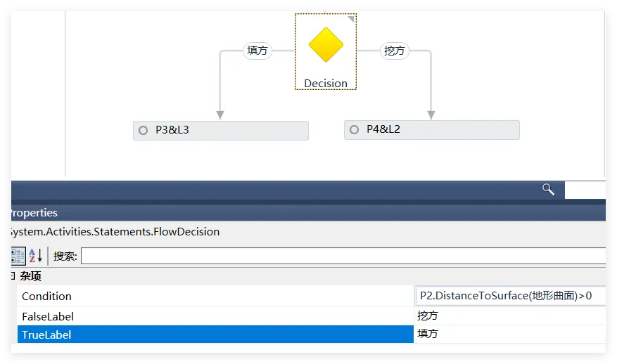Sort properties alphabetically with A-Z icon

(x=36, y=256)
